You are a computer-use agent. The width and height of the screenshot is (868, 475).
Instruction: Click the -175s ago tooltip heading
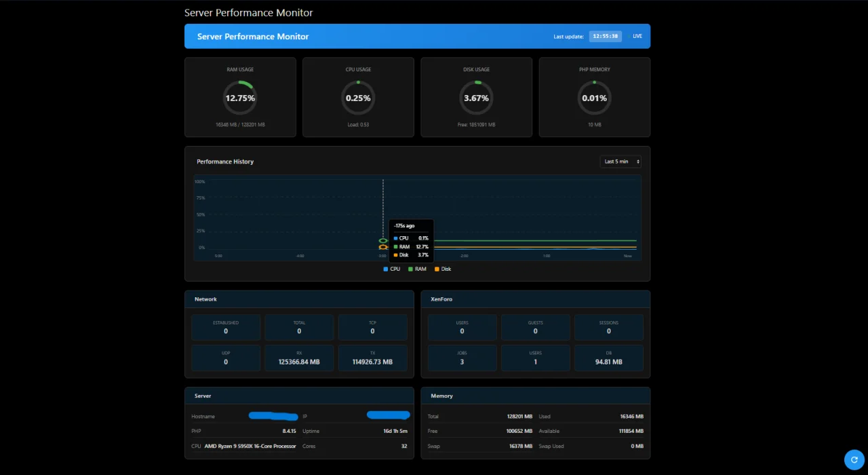click(404, 226)
